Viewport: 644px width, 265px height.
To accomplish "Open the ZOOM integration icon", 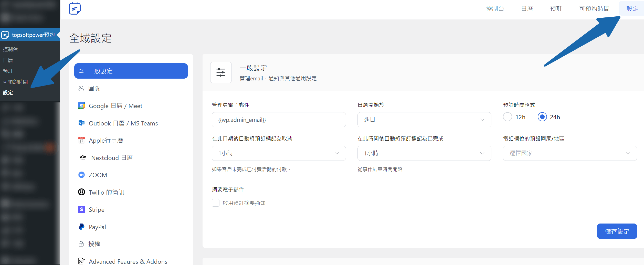I will click(x=81, y=175).
